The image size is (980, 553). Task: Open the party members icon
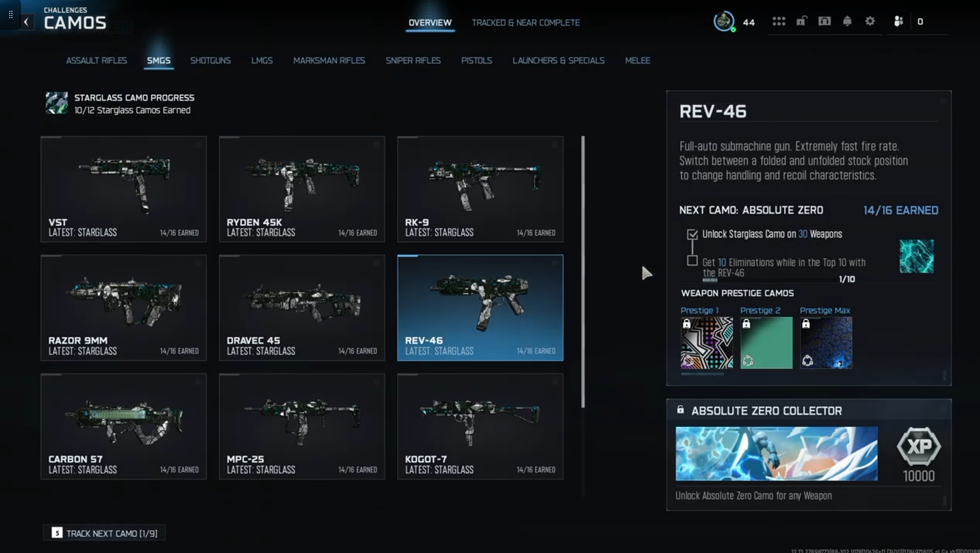coord(898,21)
